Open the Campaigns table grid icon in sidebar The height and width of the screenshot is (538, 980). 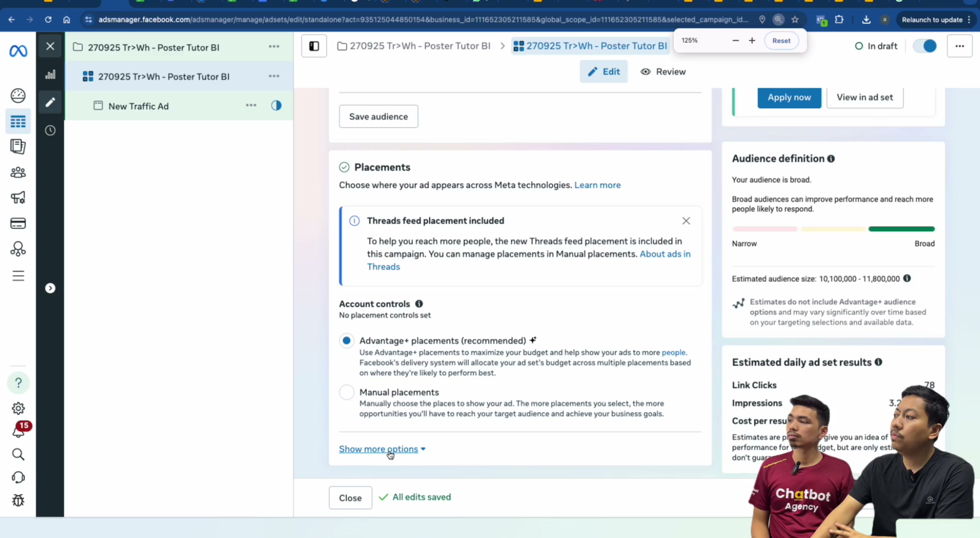(x=18, y=122)
